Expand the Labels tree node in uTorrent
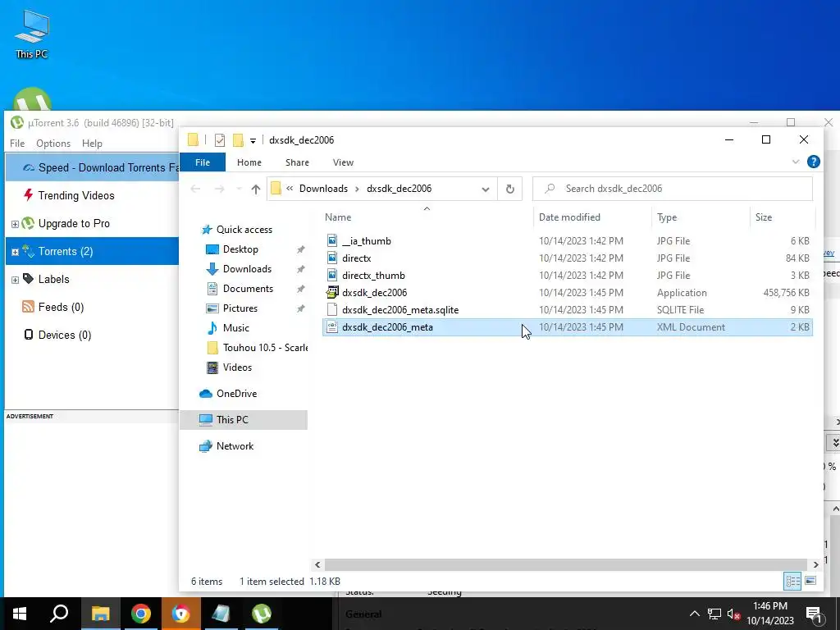 pyautogui.click(x=15, y=280)
